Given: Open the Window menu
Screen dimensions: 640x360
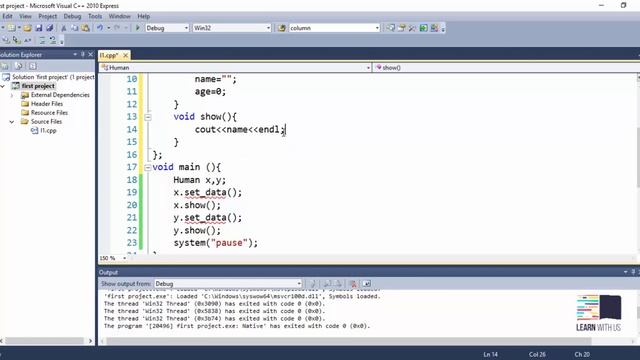Looking at the screenshot, I should (x=120, y=16).
